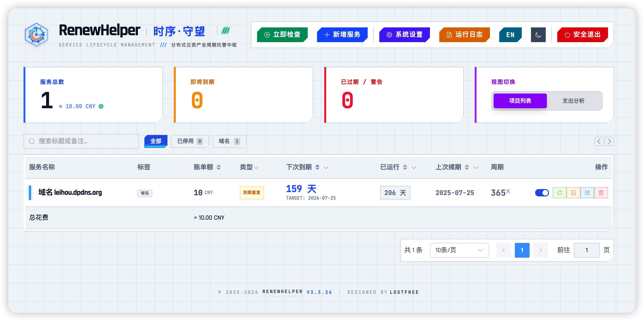Click the red trash delete icon

click(x=601, y=193)
